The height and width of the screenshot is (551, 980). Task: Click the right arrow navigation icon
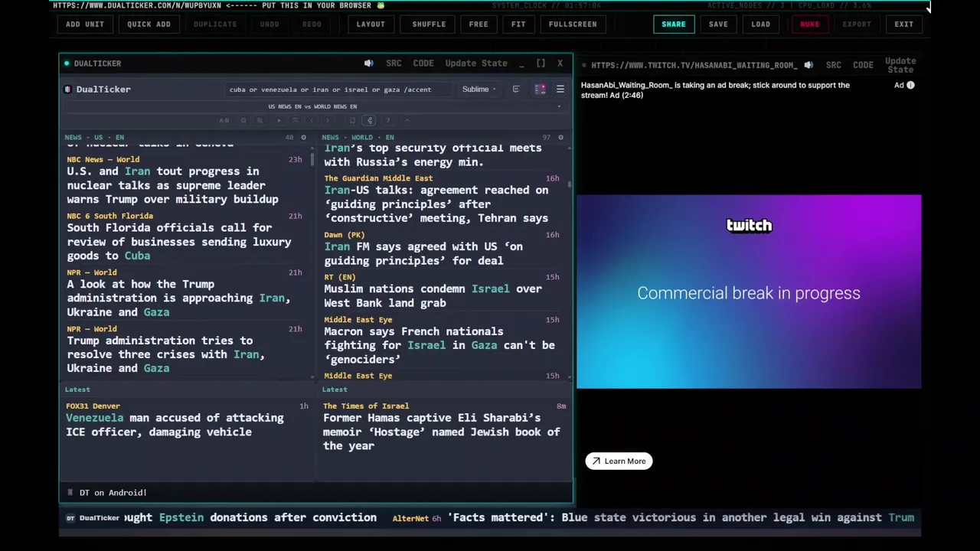click(328, 120)
